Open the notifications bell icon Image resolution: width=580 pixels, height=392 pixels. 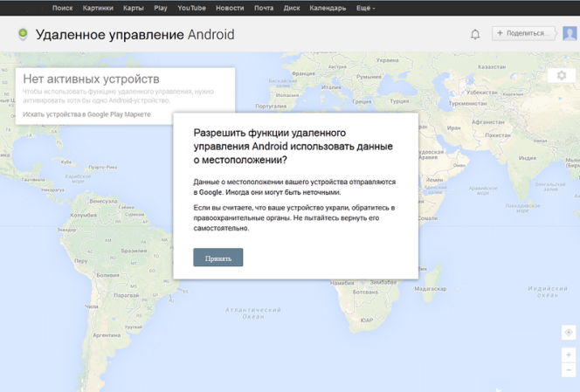(x=475, y=34)
